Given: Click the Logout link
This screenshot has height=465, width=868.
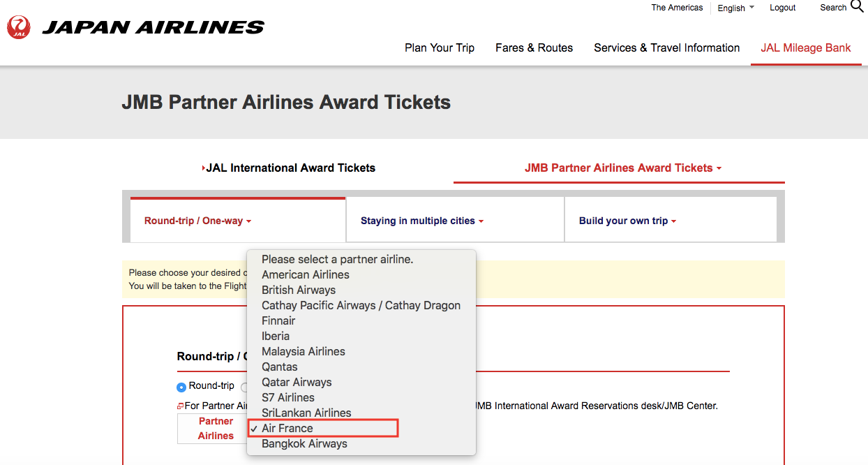Looking at the screenshot, I should point(782,8).
